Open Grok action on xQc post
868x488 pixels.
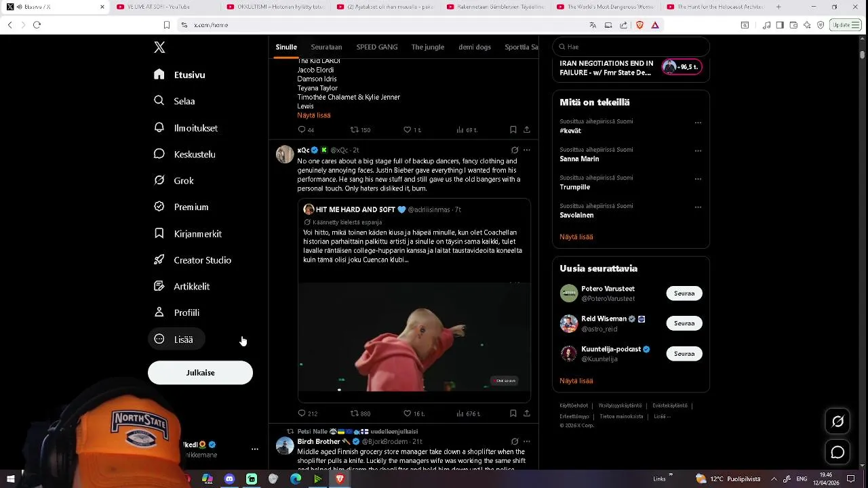coord(515,150)
